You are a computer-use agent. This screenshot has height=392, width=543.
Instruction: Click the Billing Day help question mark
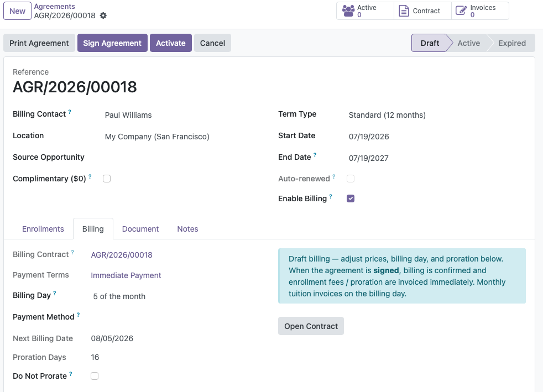pos(55,293)
